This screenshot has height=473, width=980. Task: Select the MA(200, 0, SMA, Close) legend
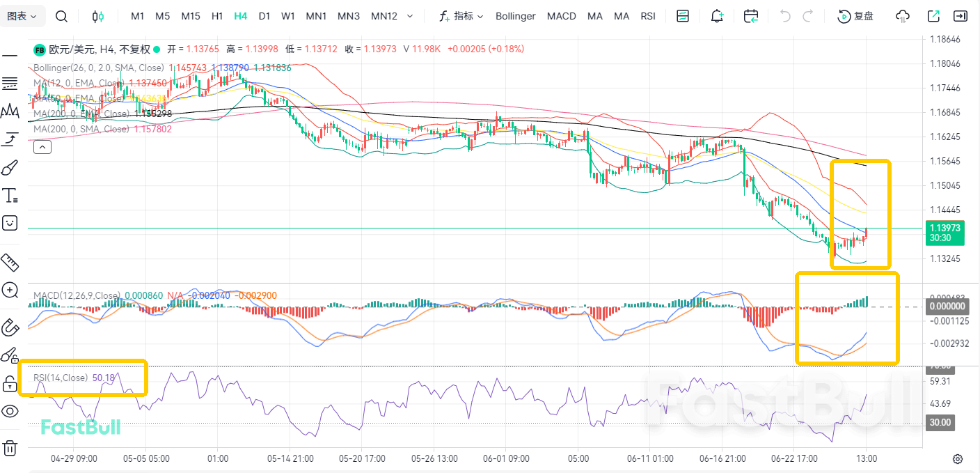(81, 129)
